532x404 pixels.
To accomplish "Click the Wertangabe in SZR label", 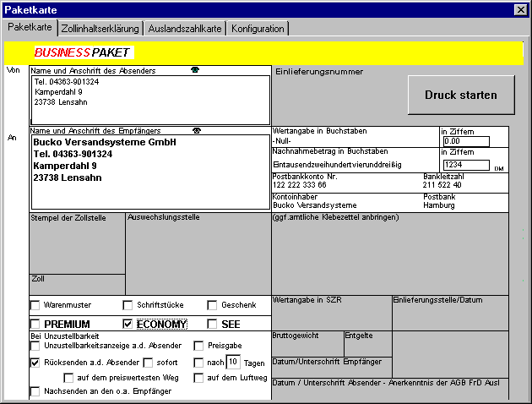I will pyautogui.click(x=307, y=300).
